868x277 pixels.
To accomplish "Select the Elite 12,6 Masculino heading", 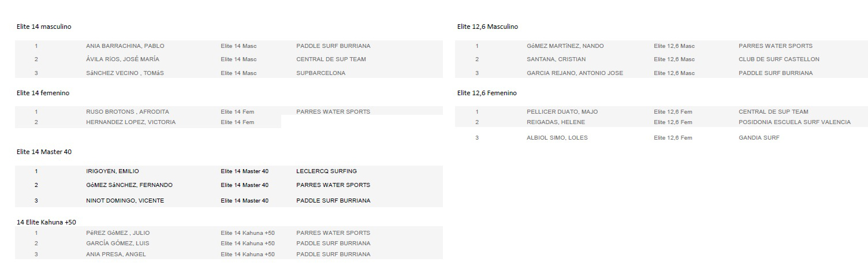I will [487, 27].
